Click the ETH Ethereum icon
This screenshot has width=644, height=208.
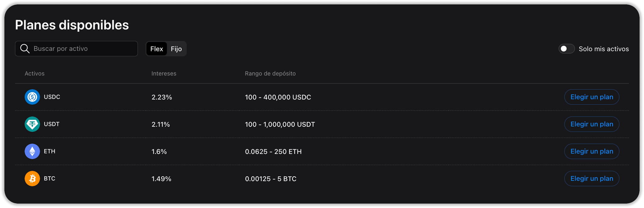(x=32, y=151)
